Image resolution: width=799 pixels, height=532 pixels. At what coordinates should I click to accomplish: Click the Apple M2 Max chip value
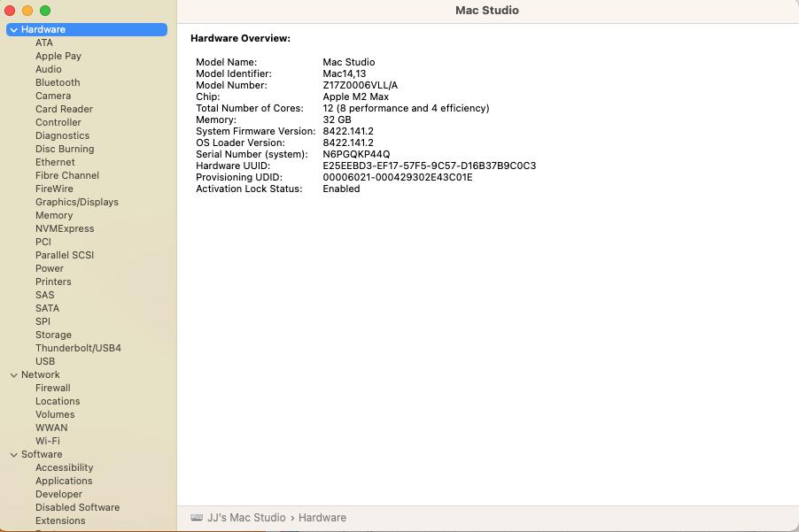pos(356,96)
